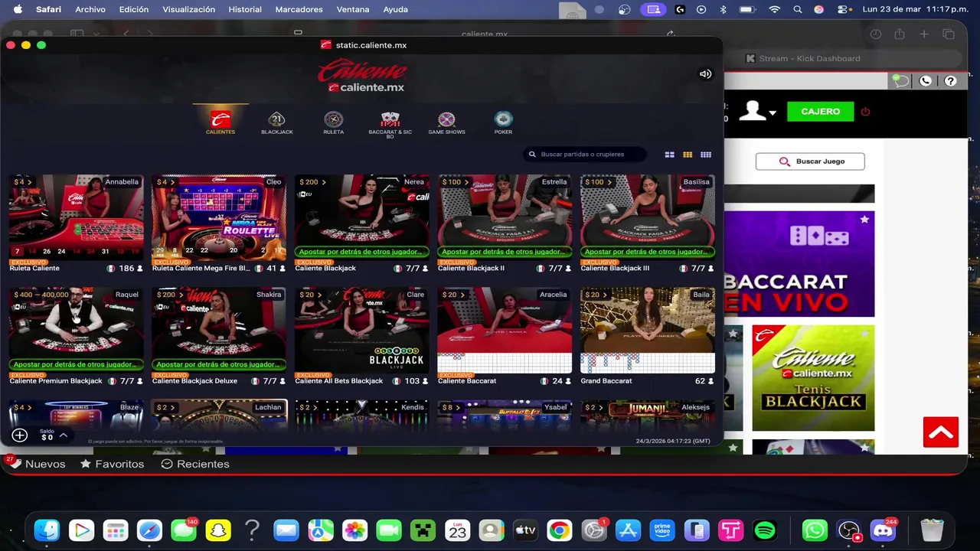
Task: Open Control Center icon in menu bar
Action: pyautogui.click(x=843, y=9)
